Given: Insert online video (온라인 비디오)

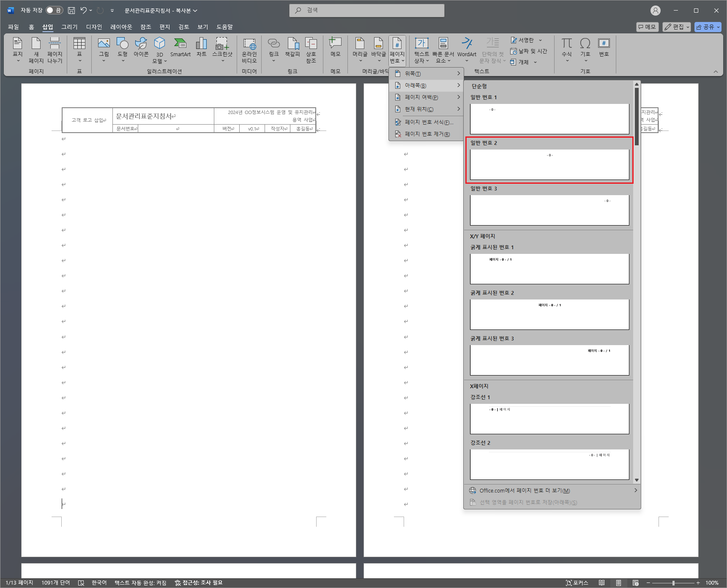Looking at the screenshot, I should [249, 50].
